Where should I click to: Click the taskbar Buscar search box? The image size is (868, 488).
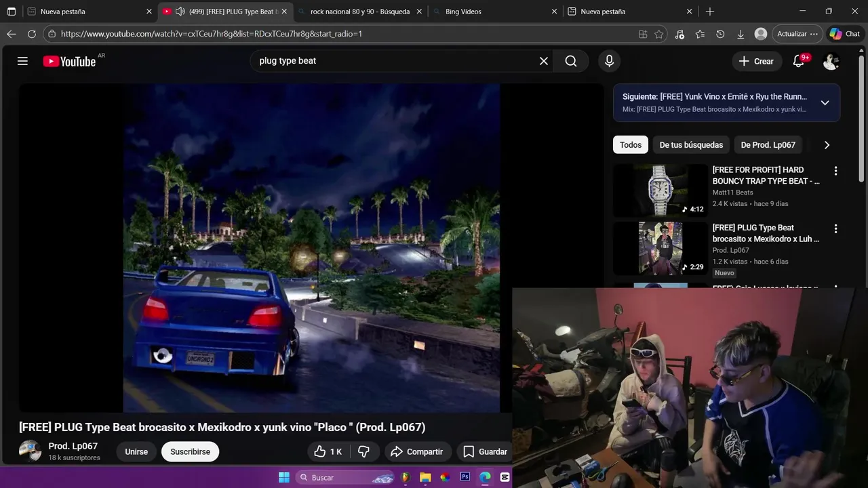coord(345,477)
